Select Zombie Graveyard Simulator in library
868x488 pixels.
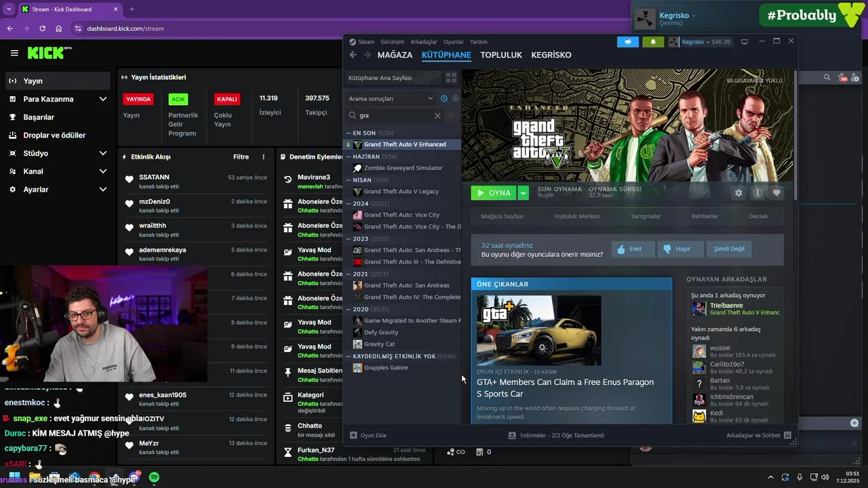point(403,168)
